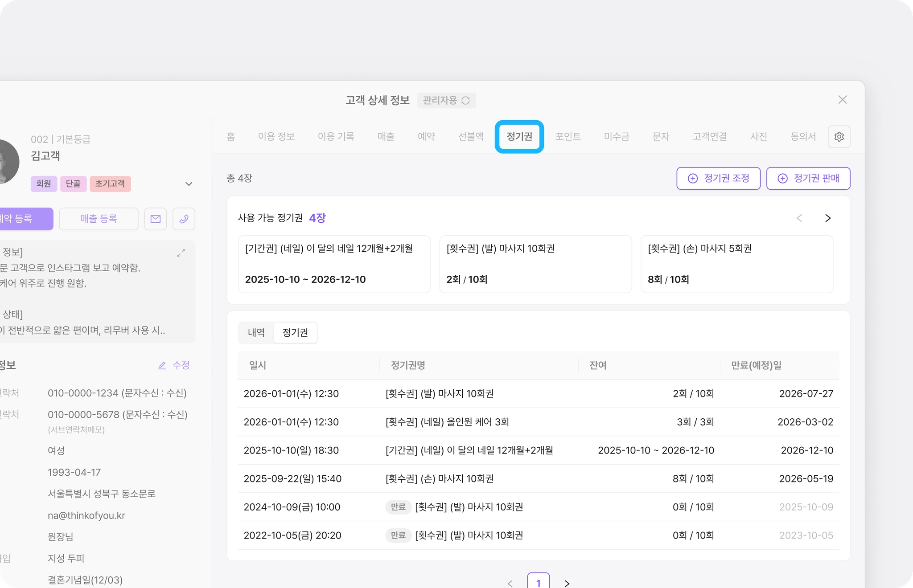Click the phone call icon
Screen dimensions: 913x588
(x=184, y=219)
